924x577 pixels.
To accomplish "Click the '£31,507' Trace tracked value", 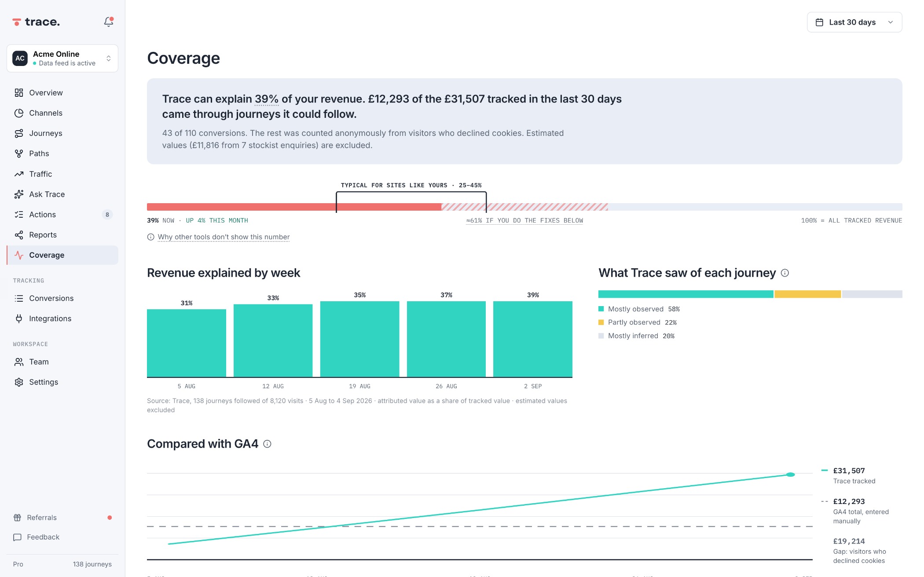I will coord(849,471).
